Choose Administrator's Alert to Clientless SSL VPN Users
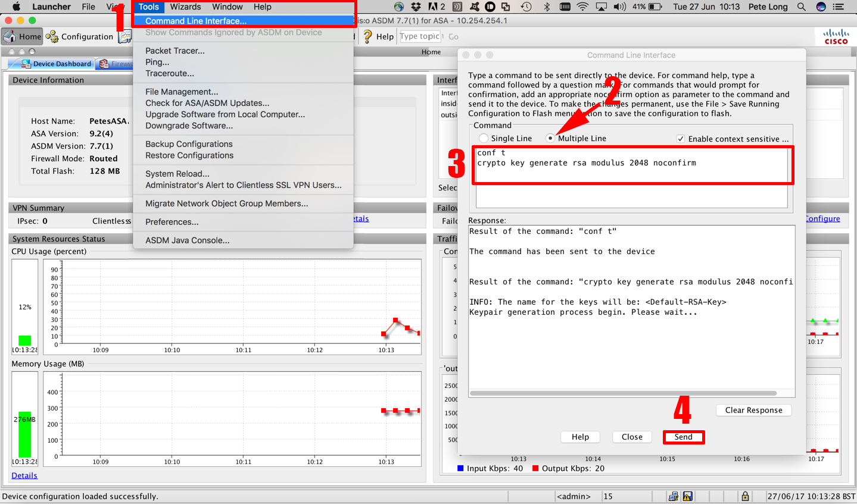This screenshot has width=857, height=504. tap(243, 185)
